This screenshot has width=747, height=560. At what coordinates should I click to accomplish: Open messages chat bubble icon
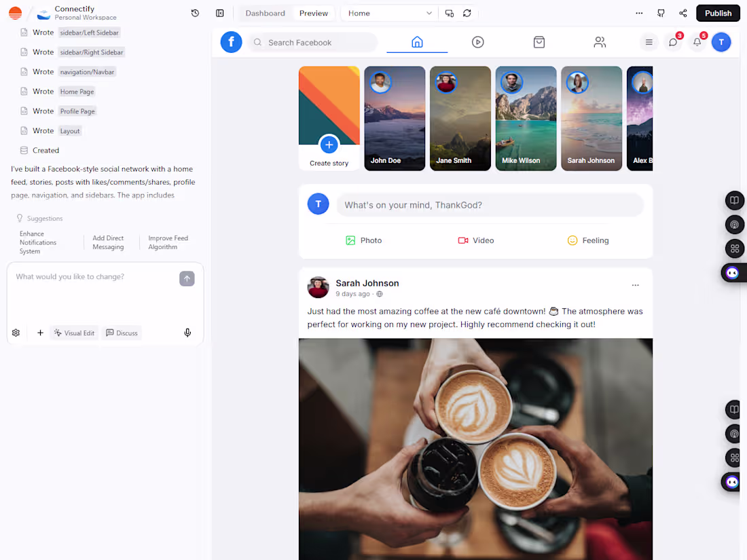673,42
